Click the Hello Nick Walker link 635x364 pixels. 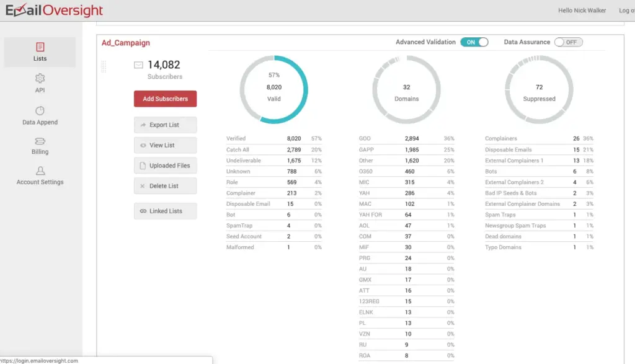coord(582,11)
